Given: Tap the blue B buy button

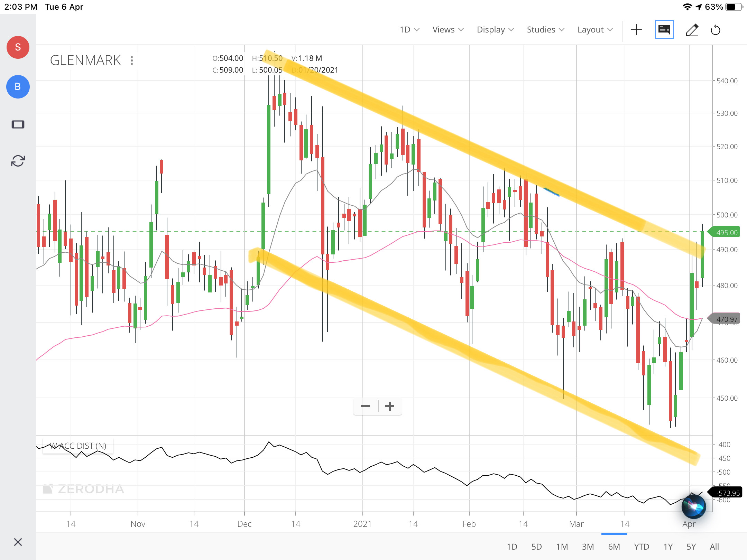Looking at the screenshot, I should coord(18,86).
